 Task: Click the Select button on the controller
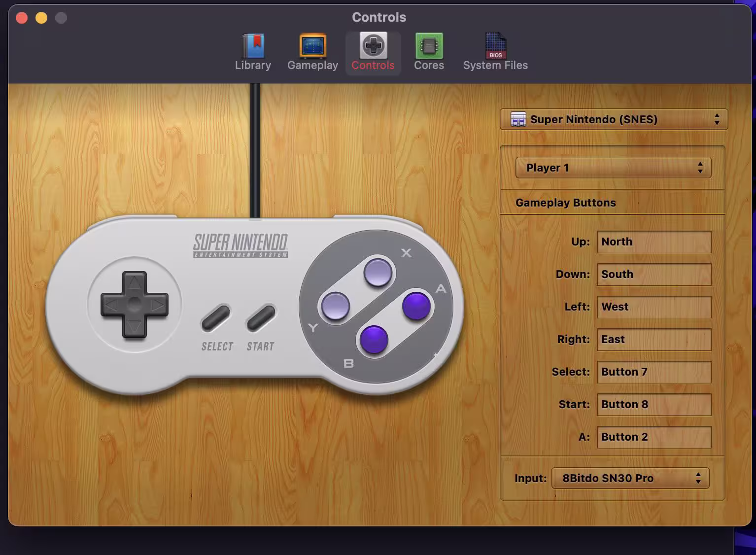216,318
